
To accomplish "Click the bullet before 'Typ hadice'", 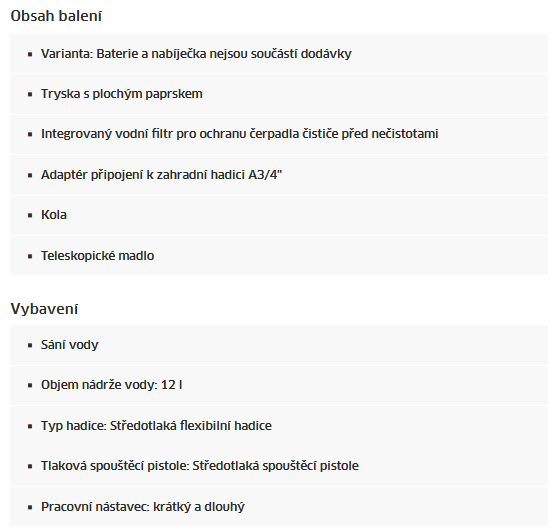I will [30, 426].
